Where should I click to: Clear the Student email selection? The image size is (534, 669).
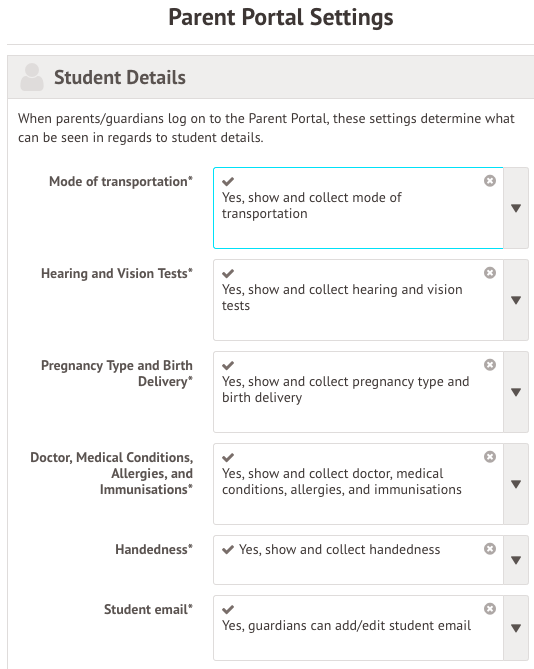point(490,609)
